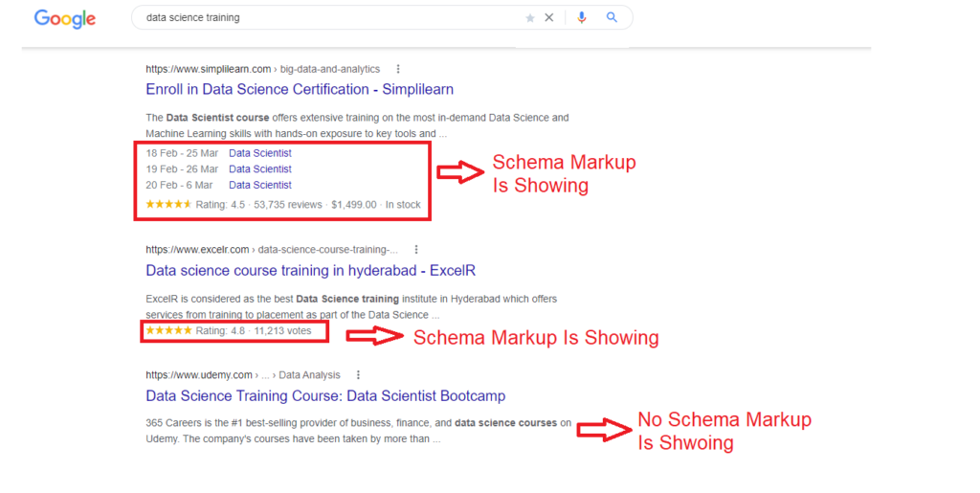Click the Simplilearn snippet starting The Data Scientist course
980x493 pixels.
[x=358, y=125]
